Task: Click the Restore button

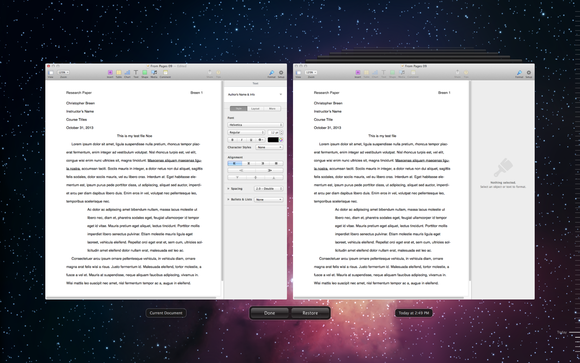Action: click(310, 313)
